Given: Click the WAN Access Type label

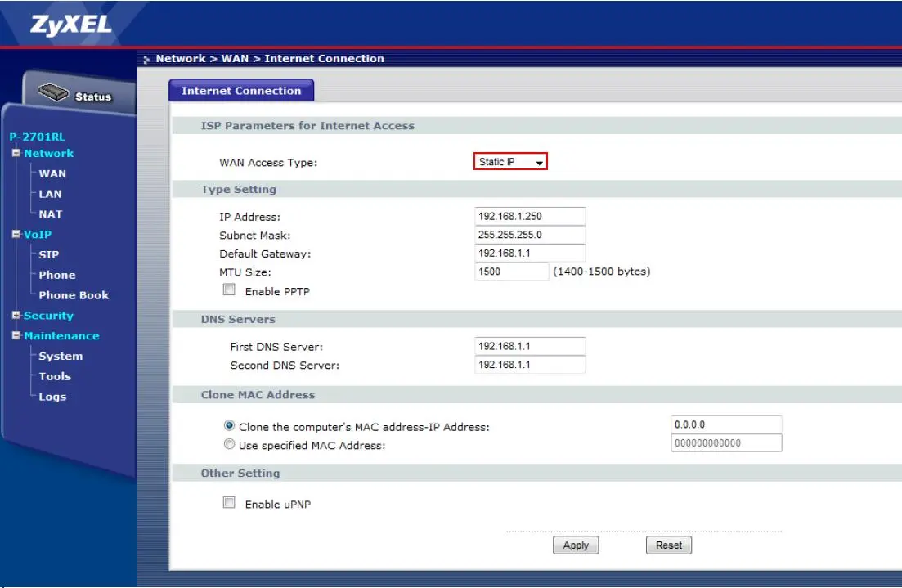Looking at the screenshot, I should 268,163.
